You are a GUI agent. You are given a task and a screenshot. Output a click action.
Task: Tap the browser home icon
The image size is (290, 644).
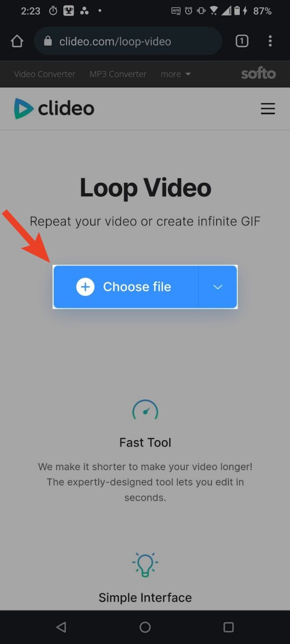pos(17,41)
